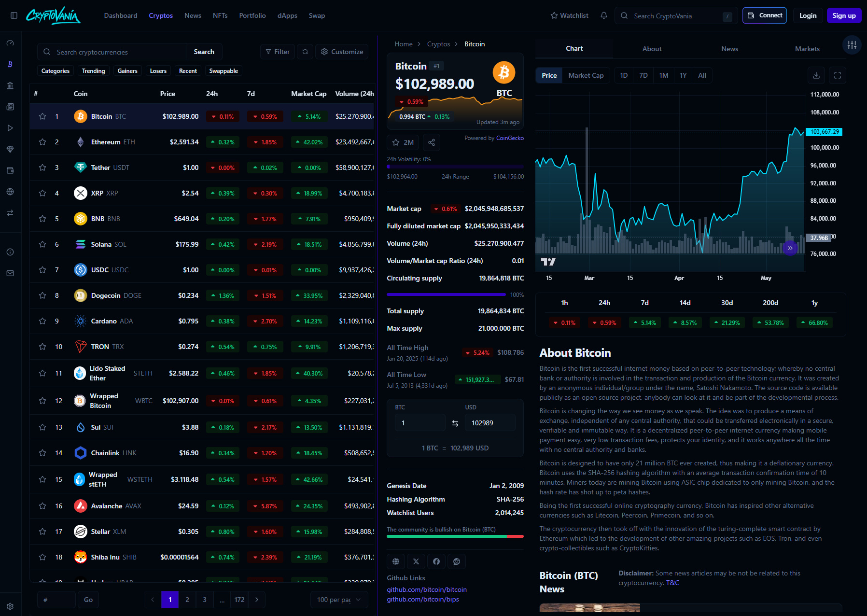Viewport: 867px width, 616px height.
Task: Open sidebar swap arrows icon
Action: [x=10, y=213]
